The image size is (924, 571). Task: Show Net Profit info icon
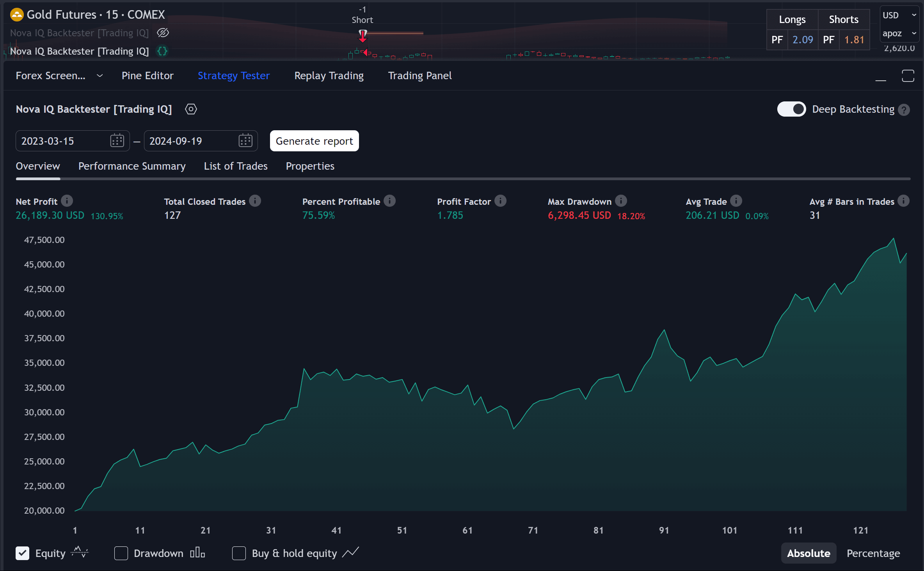click(x=67, y=201)
